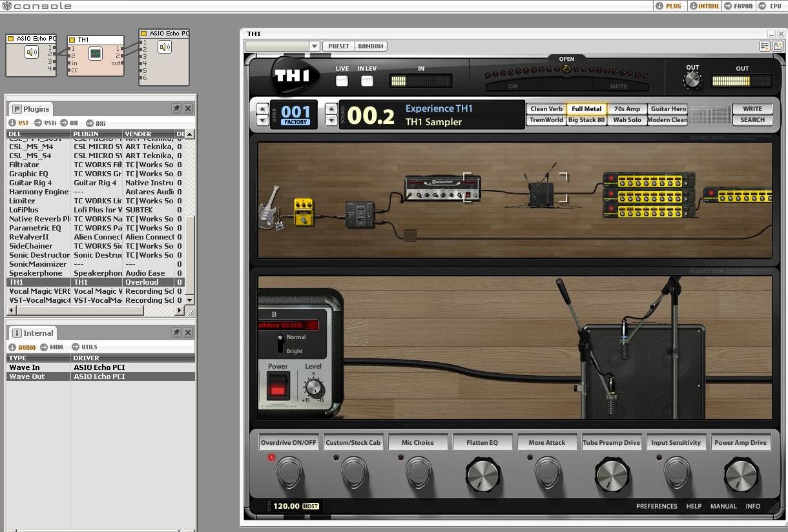
Task: Select the amp head in the sound chain
Action: click(442, 188)
